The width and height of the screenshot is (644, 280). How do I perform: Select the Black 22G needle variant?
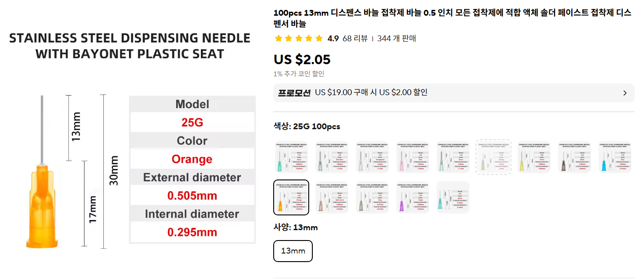(574, 157)
